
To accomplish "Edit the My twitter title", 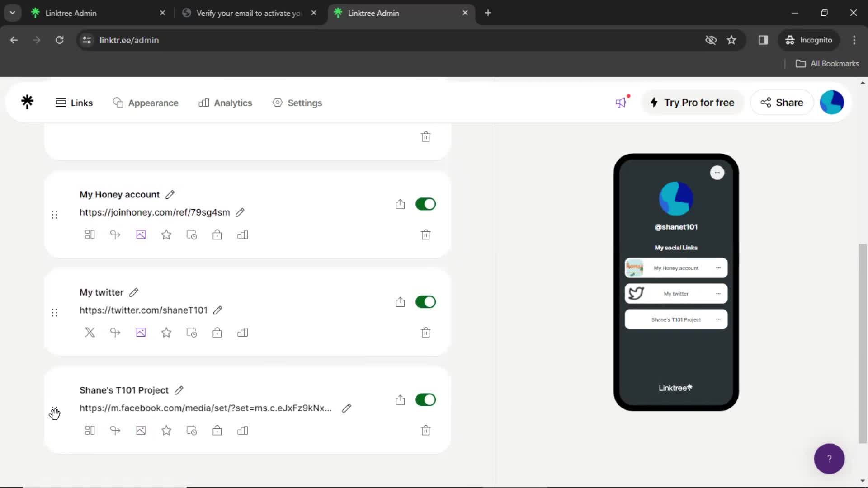I will click(x=134, y=292).
